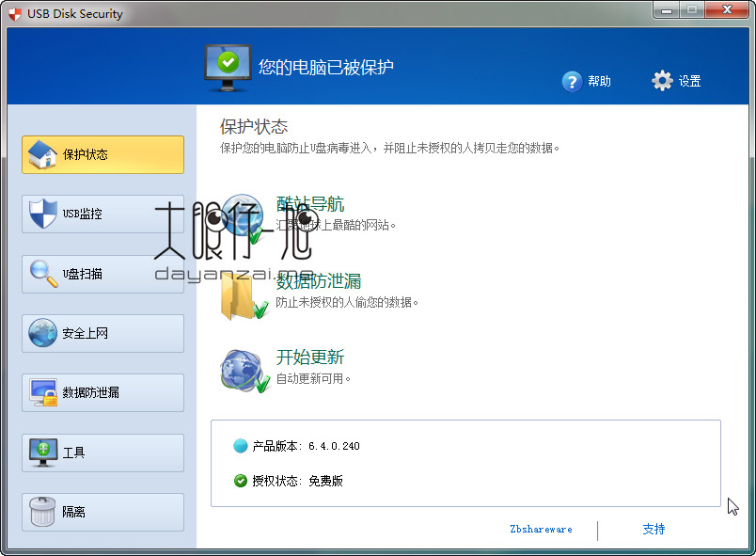
Task: Open the 保护状态 sidebar tab
Action: [102, 154]
